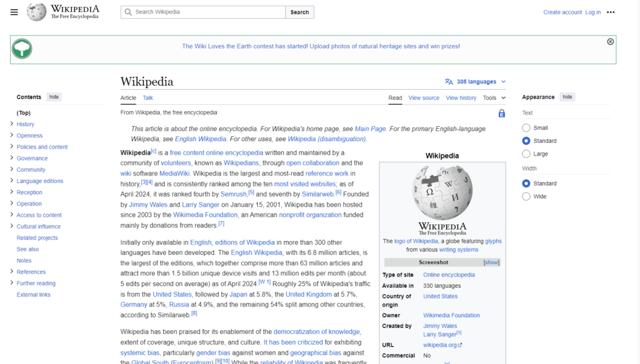The height and width of the screenshot is (364, 640).
Task: Open the Wiki Loves the Earth banner link
Action: [x=321, y=46]
